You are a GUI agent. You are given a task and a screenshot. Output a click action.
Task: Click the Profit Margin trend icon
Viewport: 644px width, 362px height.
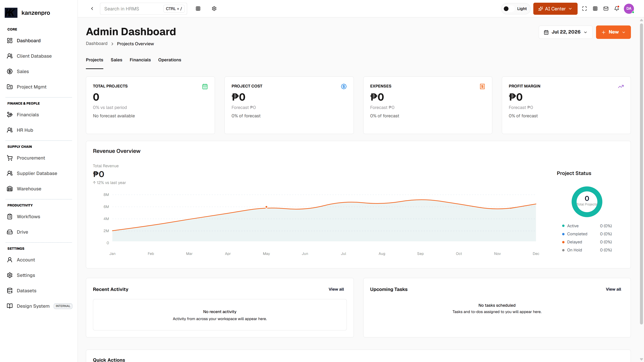(621, 86)
